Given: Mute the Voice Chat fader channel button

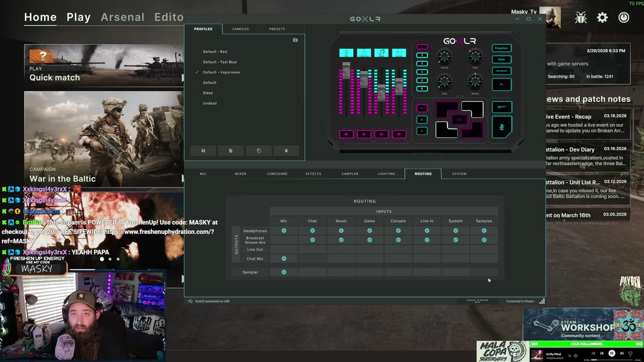Looking at the screenshot, I should (x=364, y=134).
